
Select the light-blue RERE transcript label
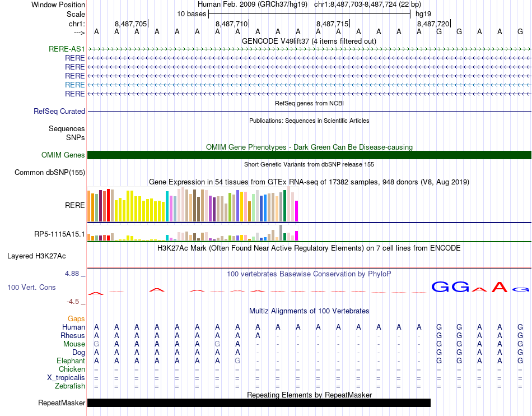(74, 85)
